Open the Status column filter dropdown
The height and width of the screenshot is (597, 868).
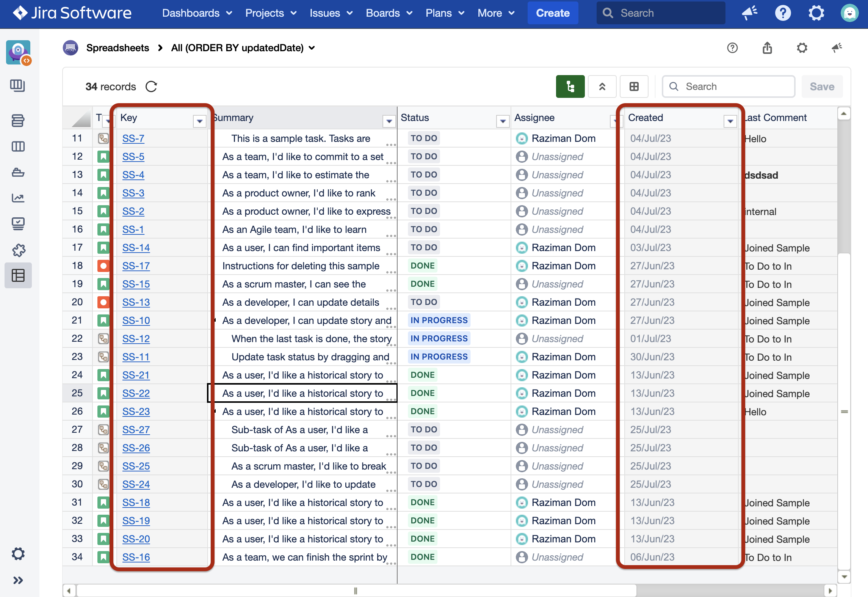(503, 121)
